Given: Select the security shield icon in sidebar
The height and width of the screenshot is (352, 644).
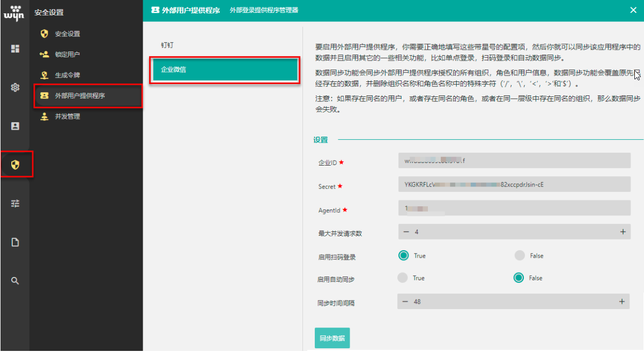Looking at the screenshot, I should click(15, 164).
